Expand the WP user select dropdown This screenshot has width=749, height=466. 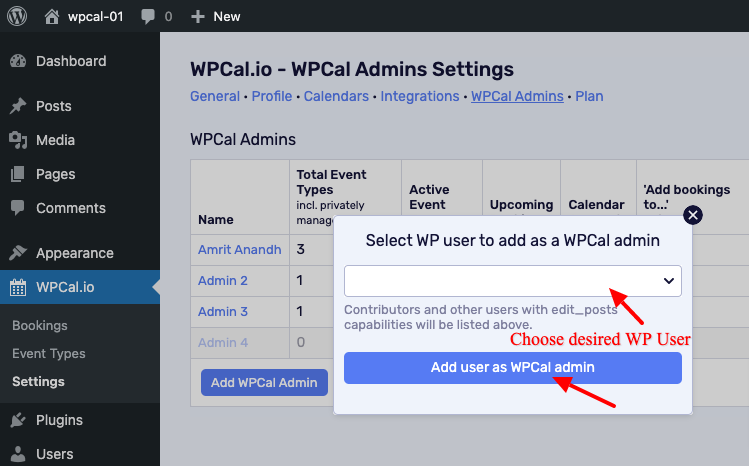pyautogui.click(x=513, y=281)
